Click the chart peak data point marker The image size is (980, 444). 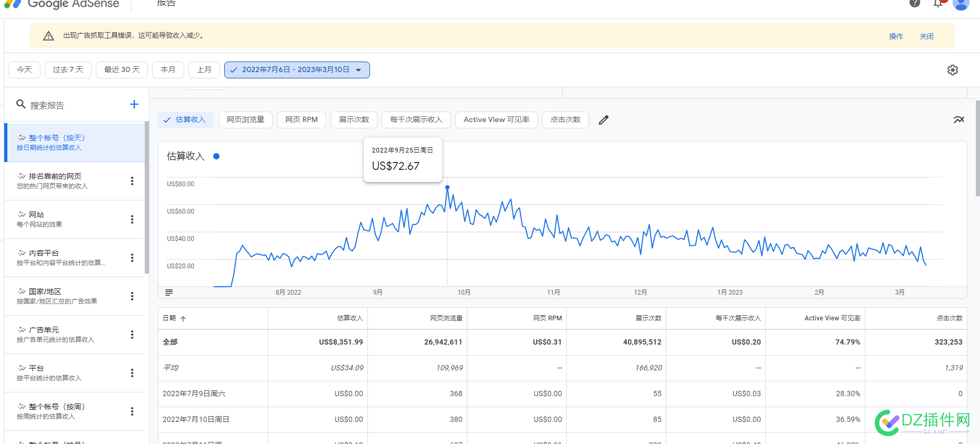coord(447,187)
